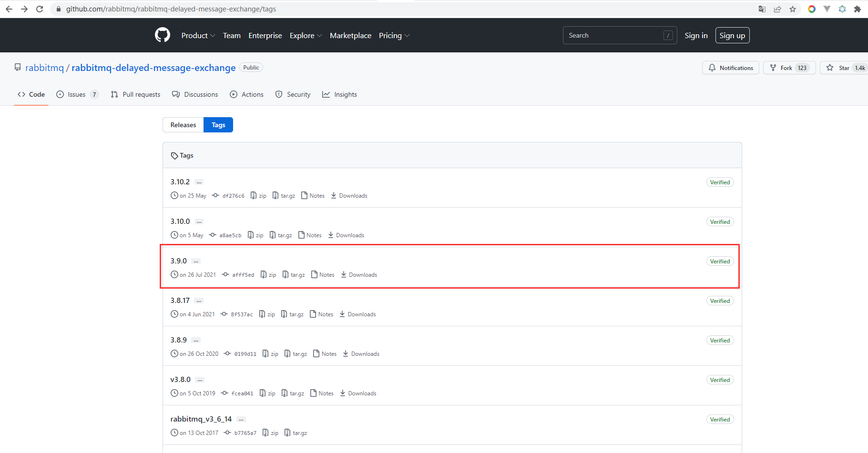Expand the 3.10.2 tag message ellipsis
This screenshot has width=868, height=453.
tap(199, 182)
